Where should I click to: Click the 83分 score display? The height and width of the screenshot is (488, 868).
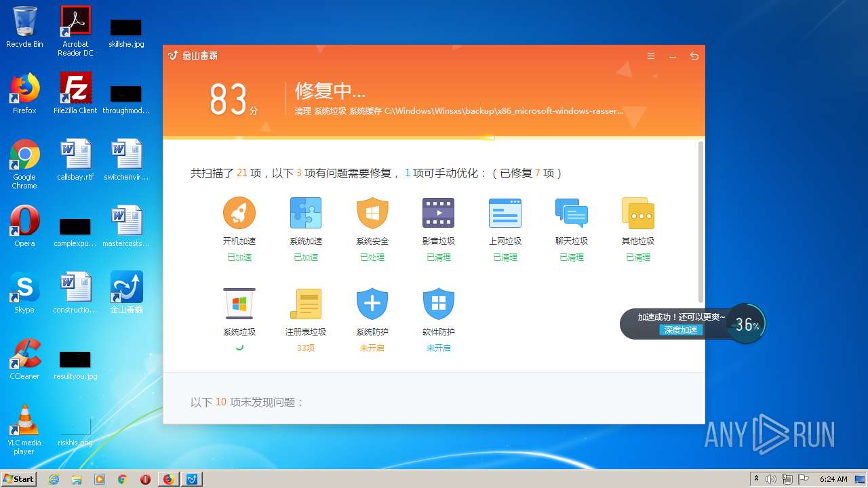tap(233, 100)
